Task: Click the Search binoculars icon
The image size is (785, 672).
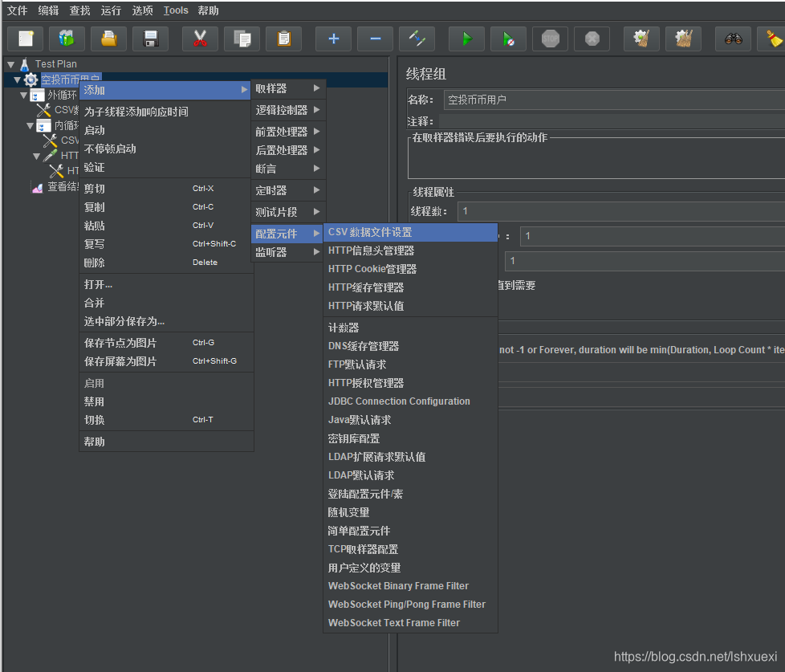Action: (733, 39)
